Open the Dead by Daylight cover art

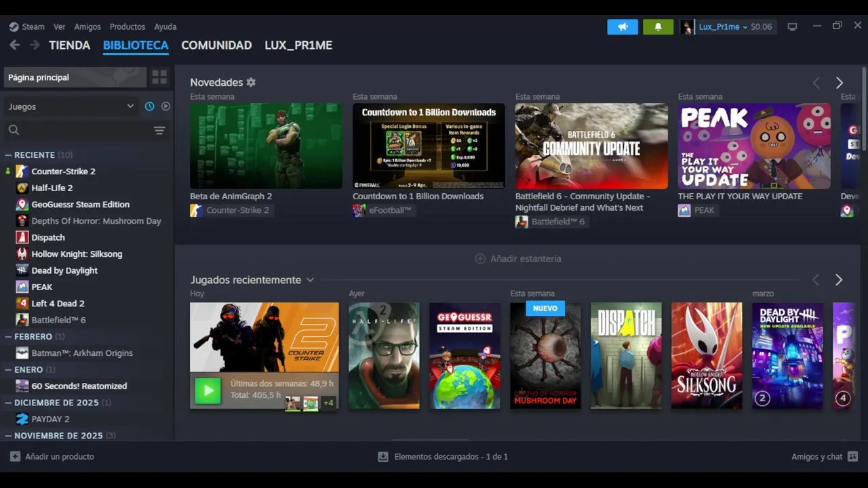(787, 356)
